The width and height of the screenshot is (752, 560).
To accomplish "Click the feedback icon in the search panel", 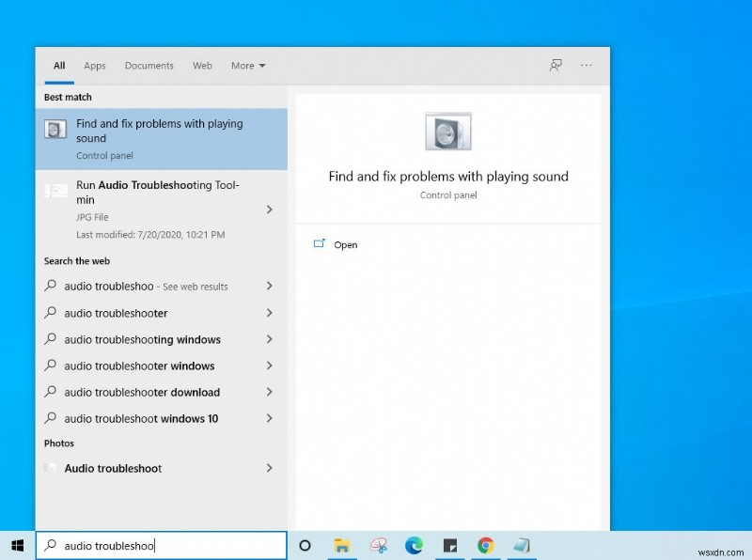I will (555, 65).
